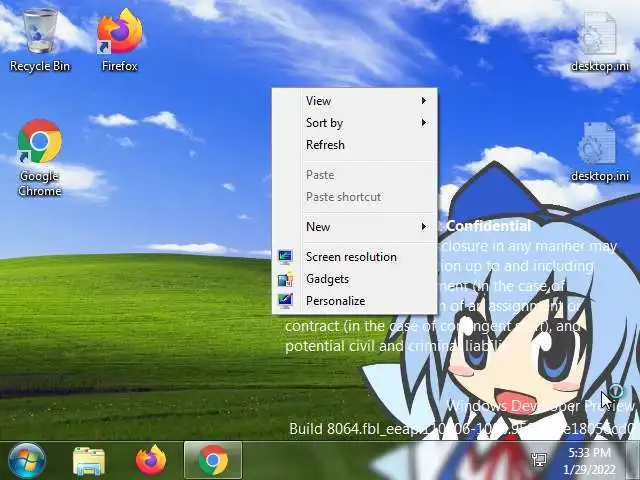Open the New submenu
The image size is (640, 480).
pyautogui.click(x=355, y=227)
